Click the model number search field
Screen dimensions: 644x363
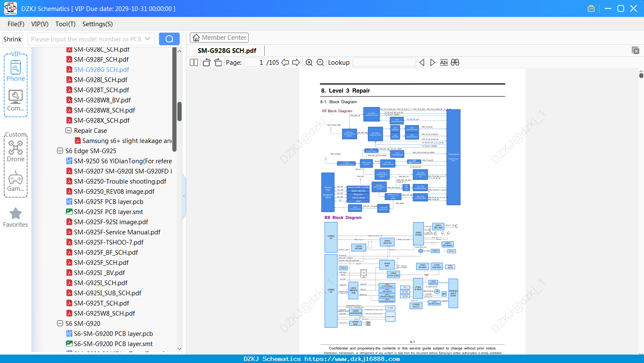(86, 39)
